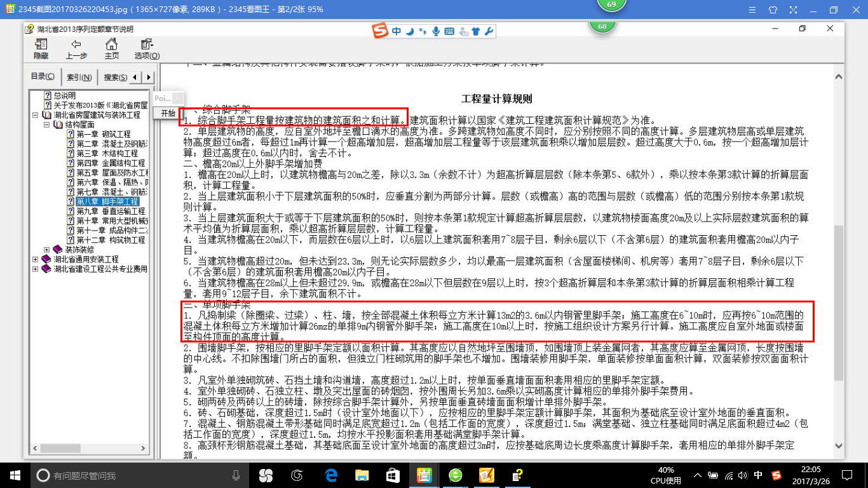Open the 2345看图王 skin shirt icon

pyautogui.click(x=773, y=10)
